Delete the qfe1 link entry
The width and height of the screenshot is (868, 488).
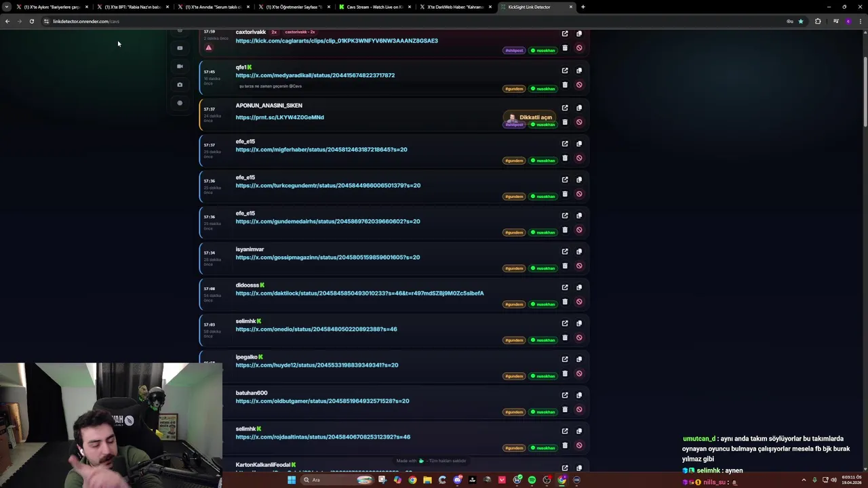pyautogui.click(x=565, y=85)
